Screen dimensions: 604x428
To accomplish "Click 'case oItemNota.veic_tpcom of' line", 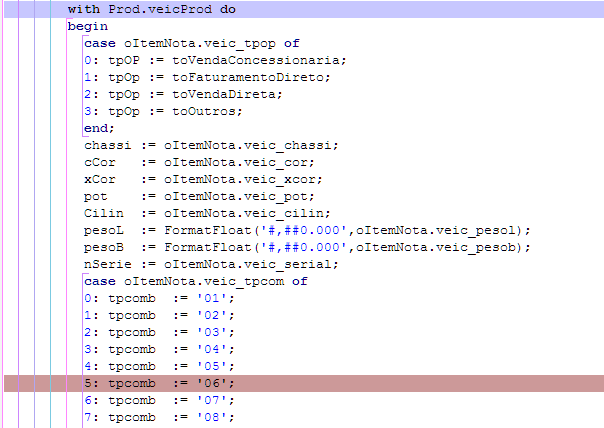I will pos(196,281).
